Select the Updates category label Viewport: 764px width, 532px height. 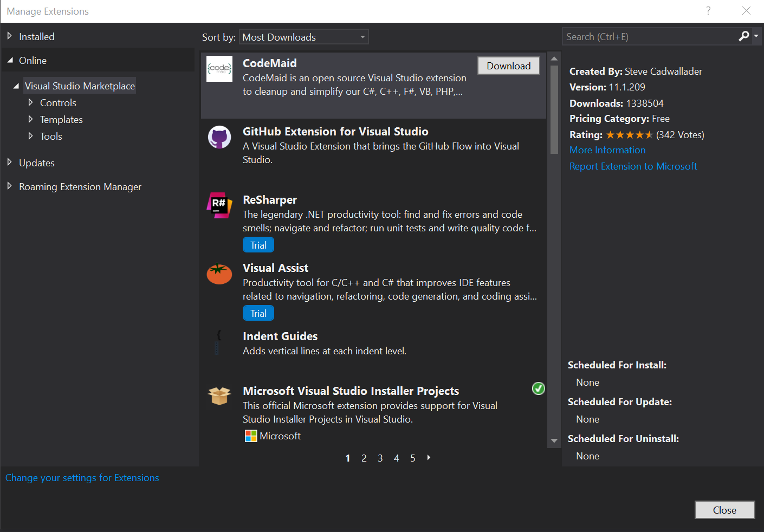pyautogui.click(x=37, y=163)
